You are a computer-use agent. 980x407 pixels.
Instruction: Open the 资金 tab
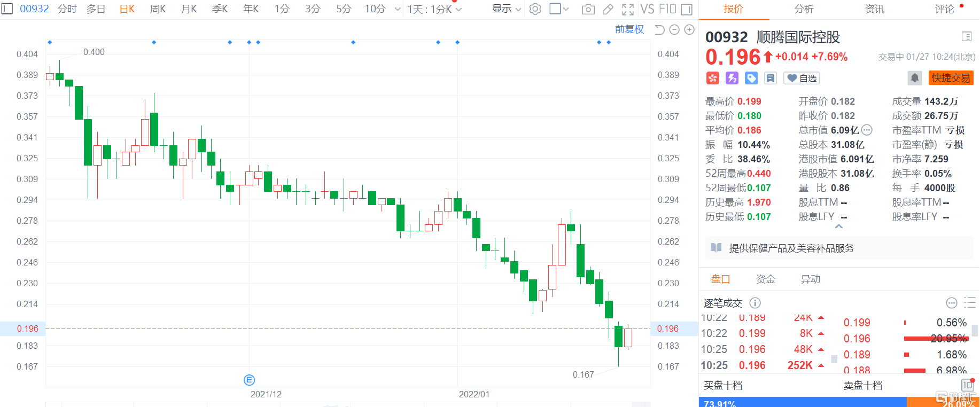tap(765, 279)
